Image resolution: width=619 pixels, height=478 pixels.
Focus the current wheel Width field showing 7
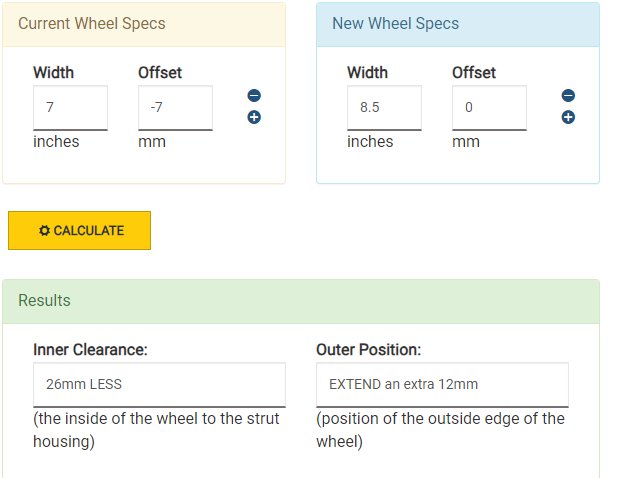(x=70, y=108)
